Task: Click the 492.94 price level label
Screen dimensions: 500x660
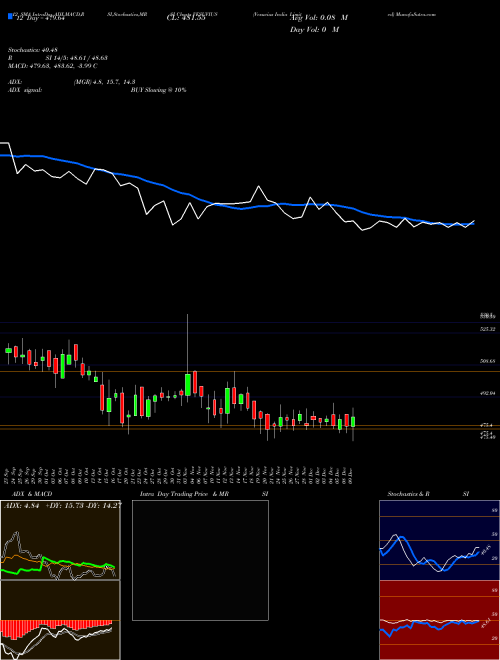Action: click(x=488, y=393)
